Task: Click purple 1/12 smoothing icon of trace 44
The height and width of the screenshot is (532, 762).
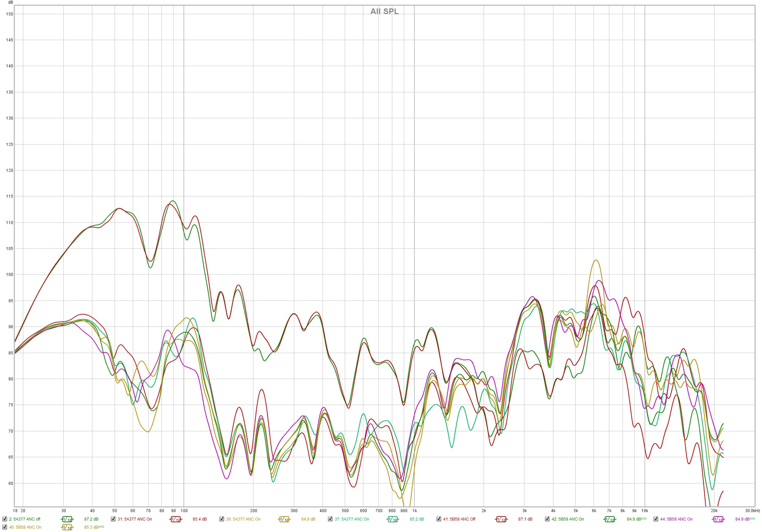Action: point(718,519)
